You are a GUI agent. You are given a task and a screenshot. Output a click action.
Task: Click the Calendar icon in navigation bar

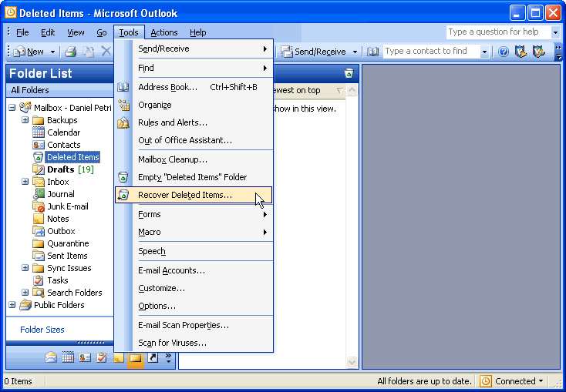[68, 357]
